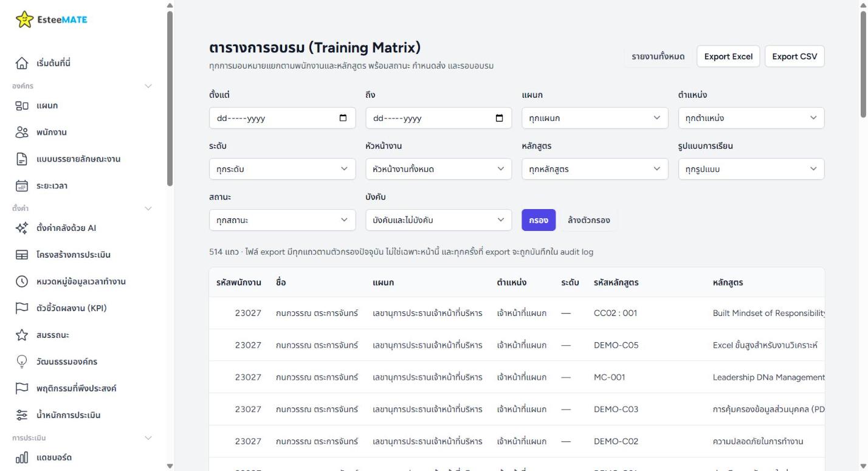Click the sidebar vertical scrollbar
Image resolution: width=868 pixels, height=471 pixels.
tap(170, 97)
